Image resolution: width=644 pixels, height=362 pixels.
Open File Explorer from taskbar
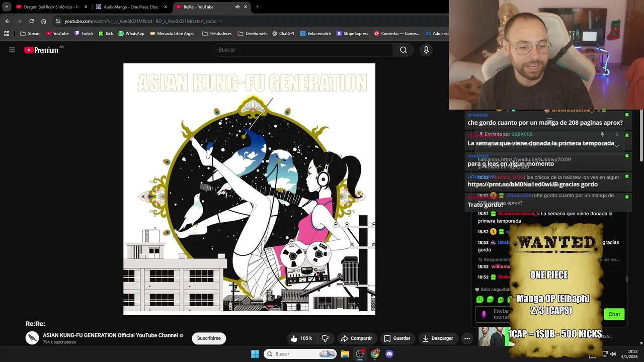tap(345, 354)
